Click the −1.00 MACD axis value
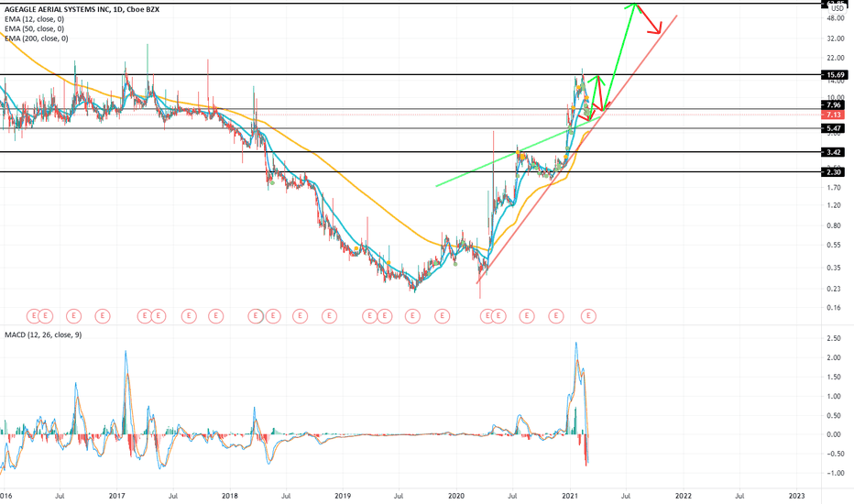The image size is (854, 504). [x=834, y=473]
